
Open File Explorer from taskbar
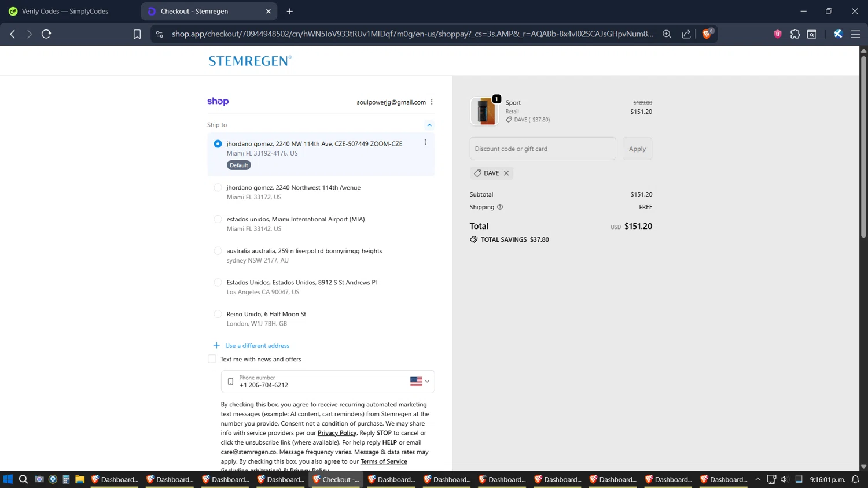point(80,479)
